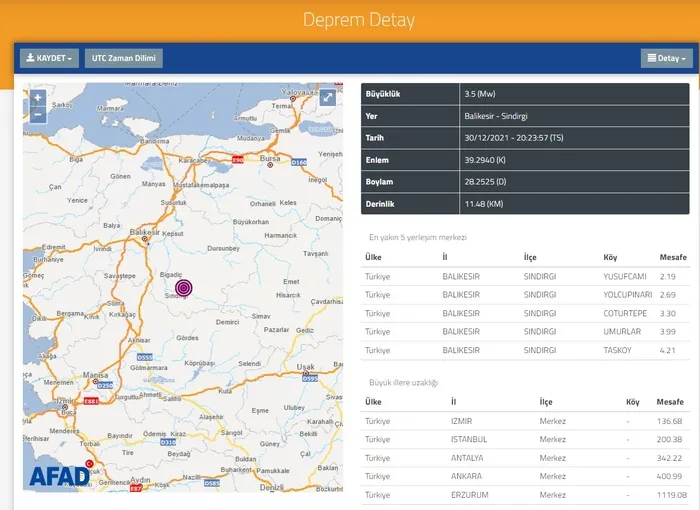Click the purple earthquake epicenter marker
The height and width of the screenshot is (510, 700).
click(x=183, y=288)
